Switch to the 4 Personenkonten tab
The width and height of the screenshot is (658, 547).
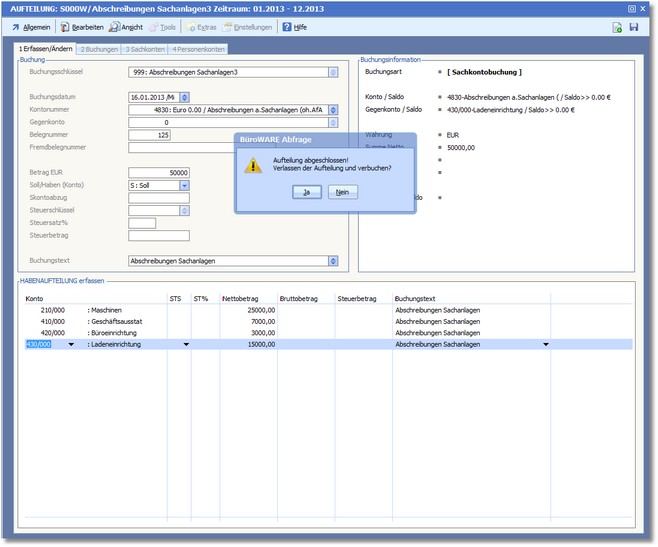point(198,49)
